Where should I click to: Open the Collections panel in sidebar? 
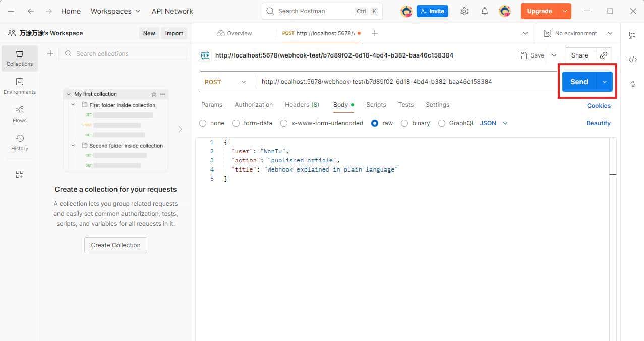(x=19, y=58)
